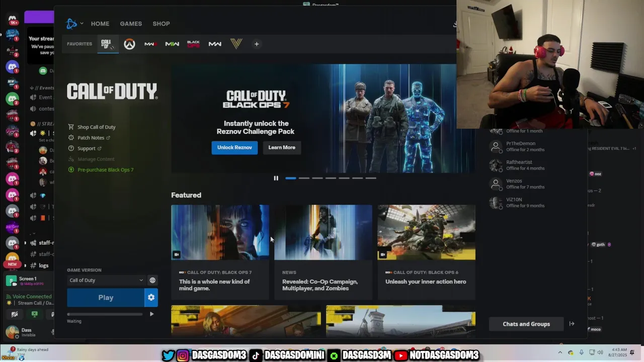
Task: Go to the HOME tab
Action: point(100,24)
